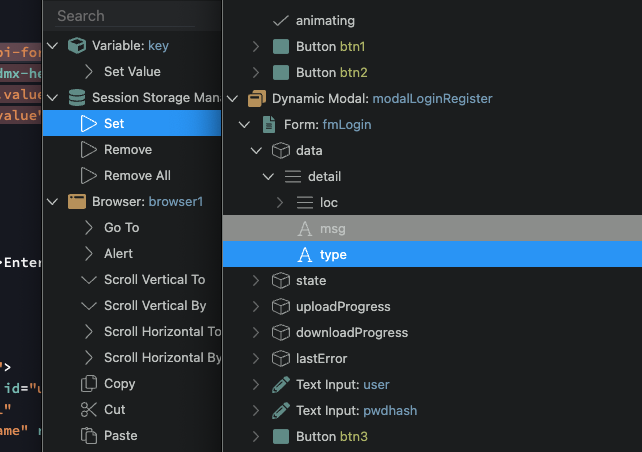Choose the Paste menu entry

coord(120,436)
